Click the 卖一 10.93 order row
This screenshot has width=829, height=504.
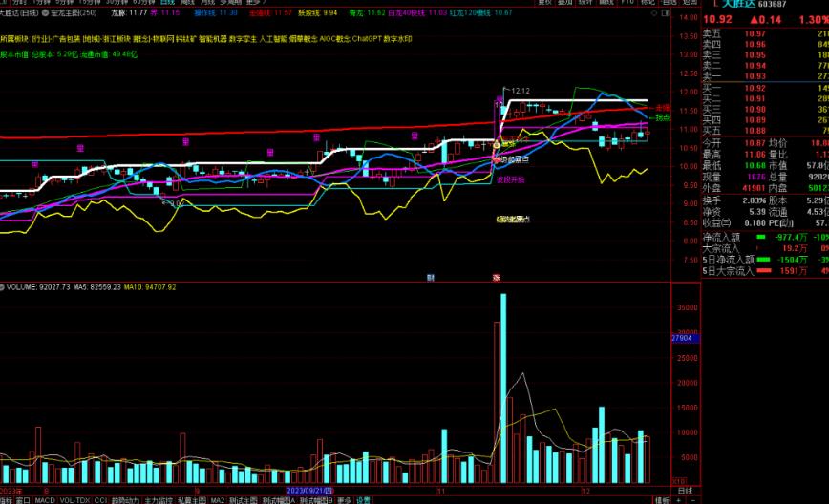pyautogui.click(x=766, y=76)
